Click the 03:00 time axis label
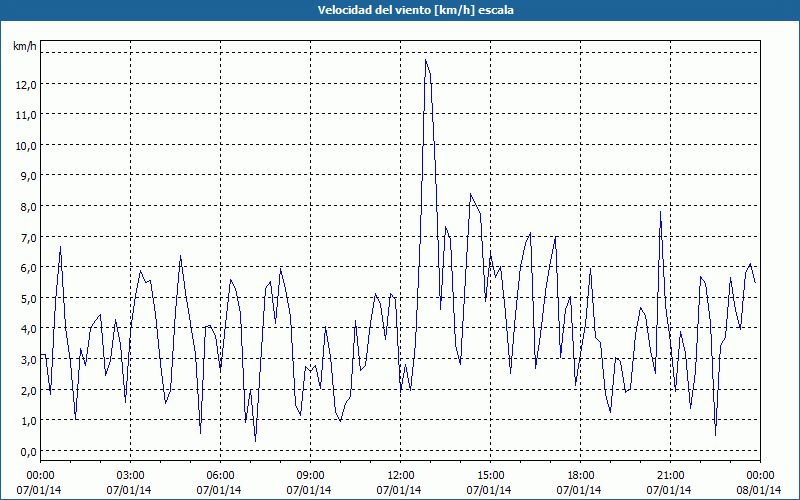Viewport: 800px width, 500px height. (x=131, y=476)
